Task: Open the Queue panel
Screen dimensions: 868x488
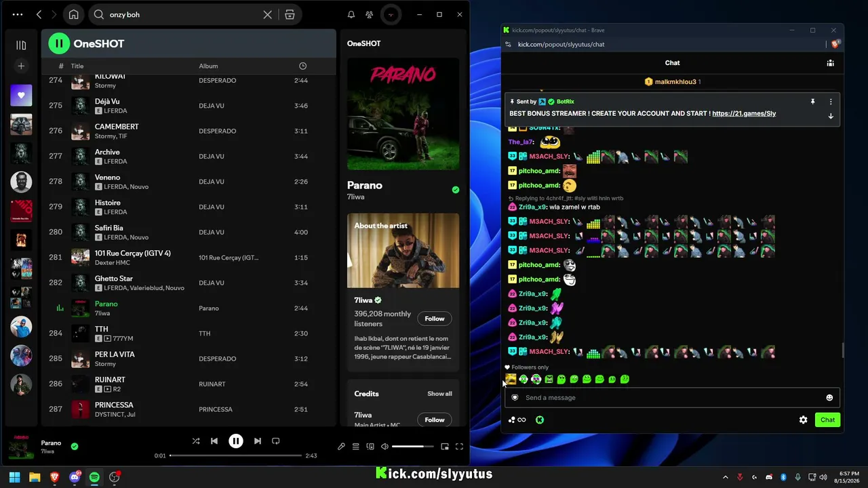Action: [x=355, y=447]
